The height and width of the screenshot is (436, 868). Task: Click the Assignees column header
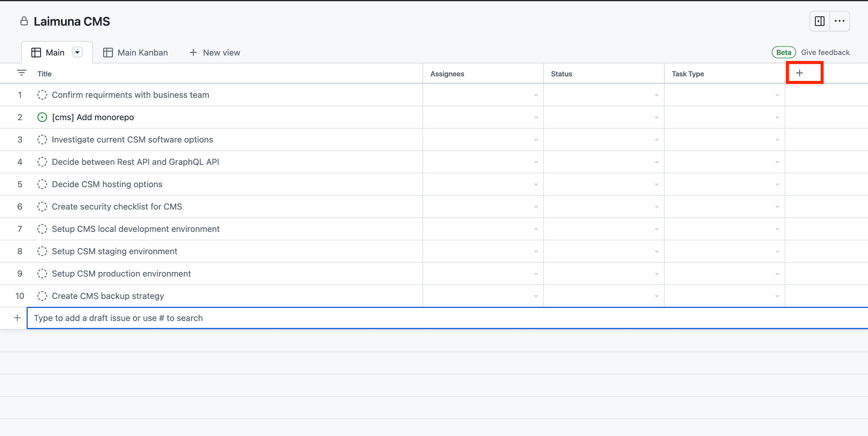[447, 74]
